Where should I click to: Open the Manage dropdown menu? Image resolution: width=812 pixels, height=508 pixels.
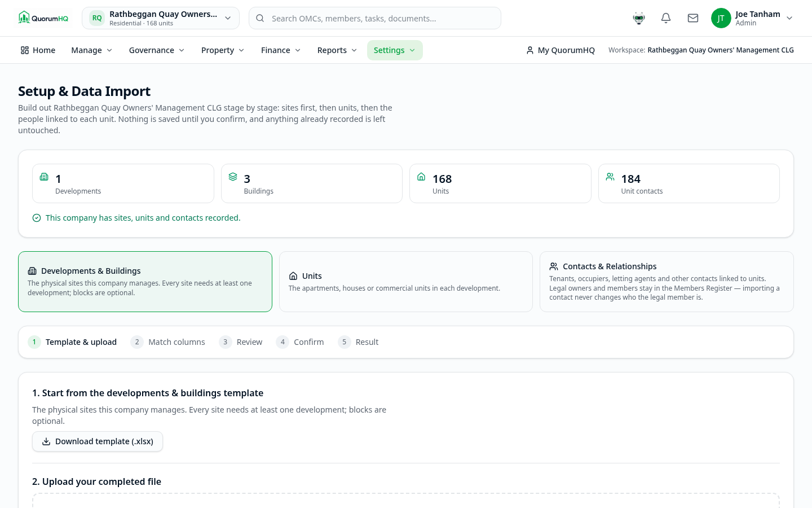(x=92, y=50)
